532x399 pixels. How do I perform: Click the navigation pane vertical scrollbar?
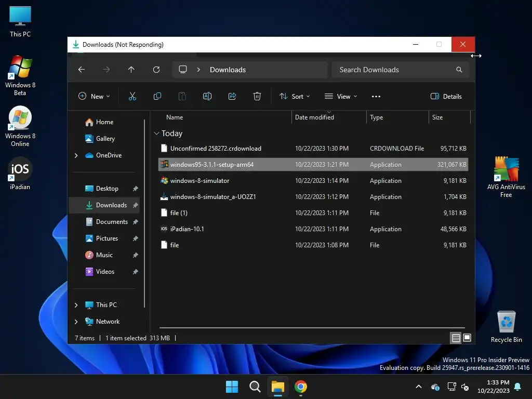point(144,213)
